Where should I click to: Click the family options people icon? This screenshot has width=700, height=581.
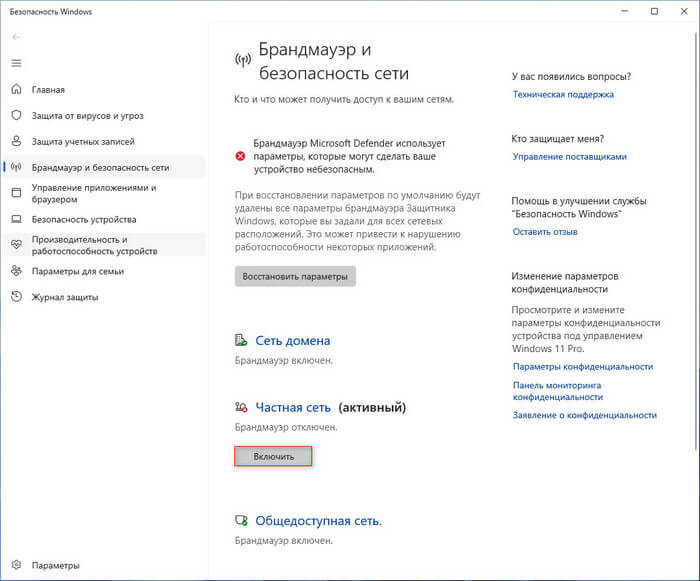point(16,271)
